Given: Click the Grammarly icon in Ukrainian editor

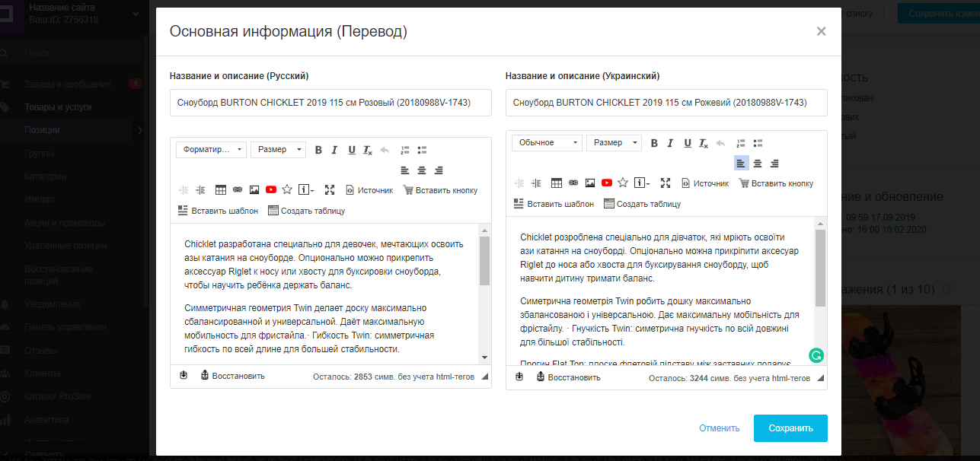Looking at the screenshot, I should coord(816,355).
